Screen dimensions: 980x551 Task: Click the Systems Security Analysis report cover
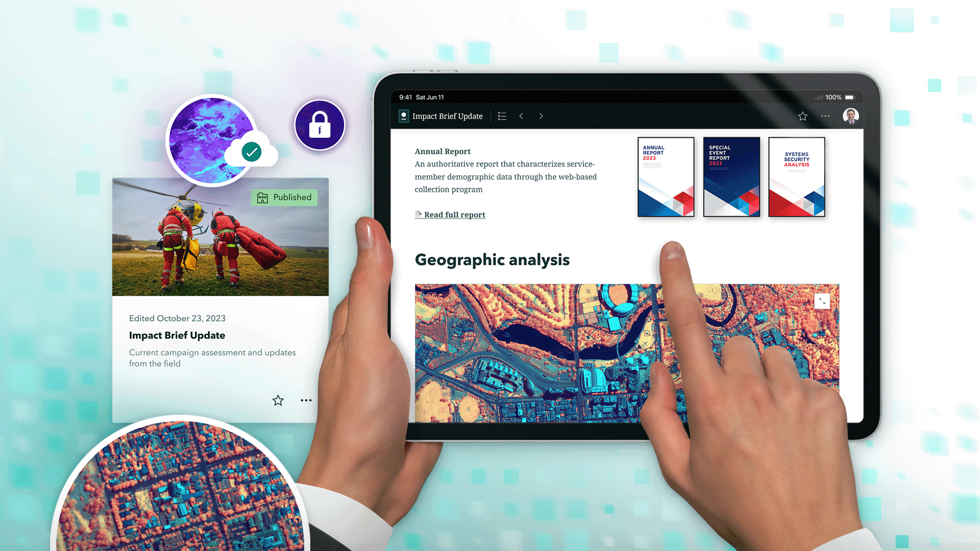[x=796, y=176]
